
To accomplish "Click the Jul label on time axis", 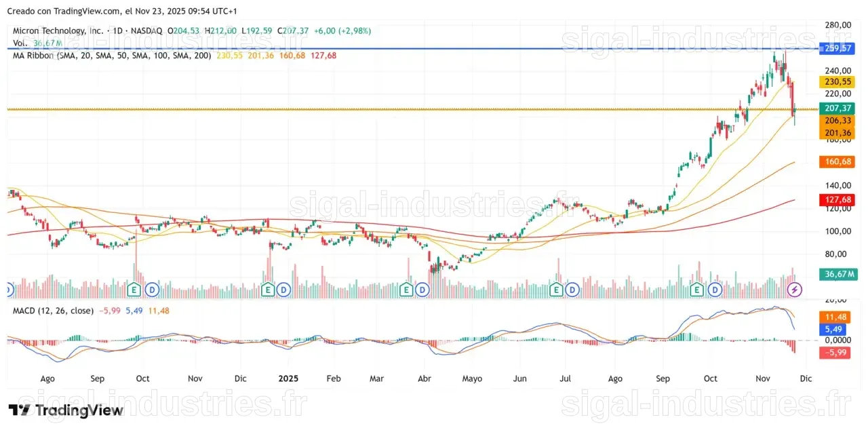I will (x=566, y=378).
